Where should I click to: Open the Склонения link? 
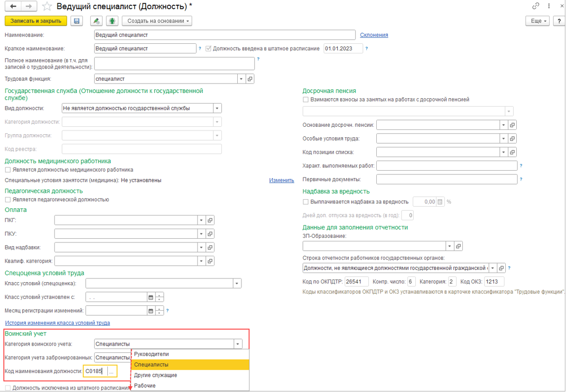point(374,35)
